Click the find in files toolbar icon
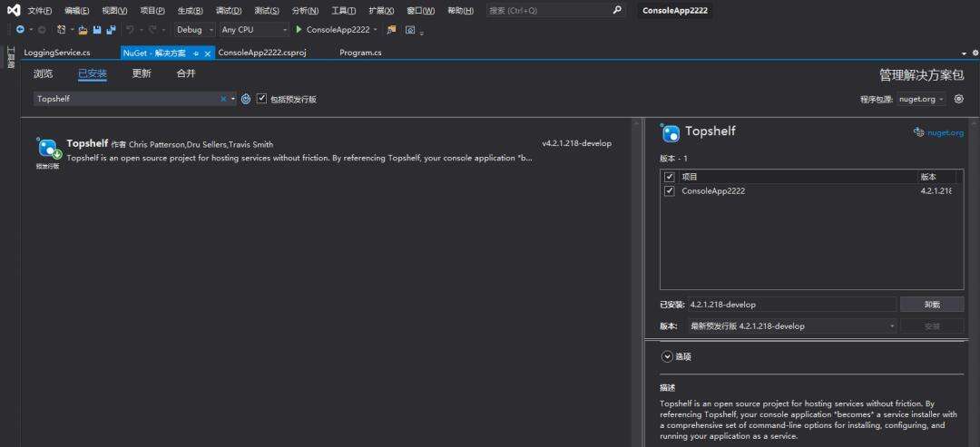The height and width of the screenshot is (447, 980). pyautogui.click(x=391, y=29)
